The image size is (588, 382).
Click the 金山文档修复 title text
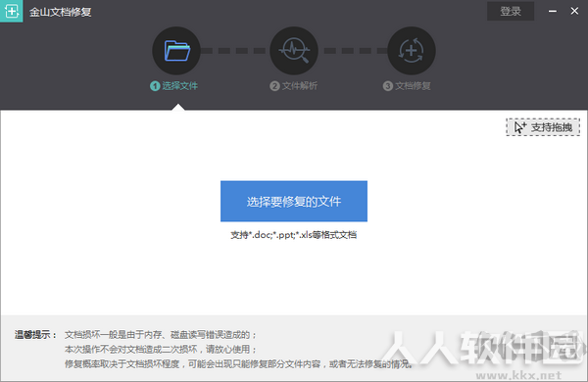pos(61,12)
